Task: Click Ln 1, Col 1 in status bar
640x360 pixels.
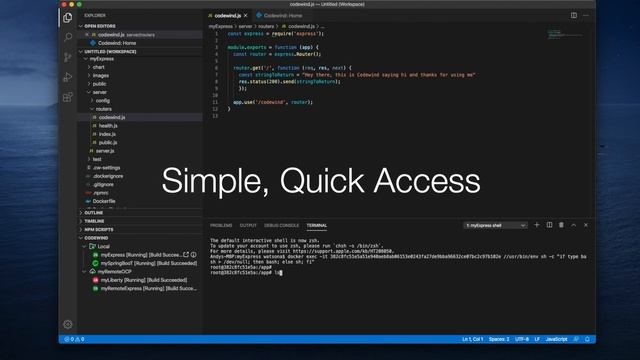Action: 472,339
